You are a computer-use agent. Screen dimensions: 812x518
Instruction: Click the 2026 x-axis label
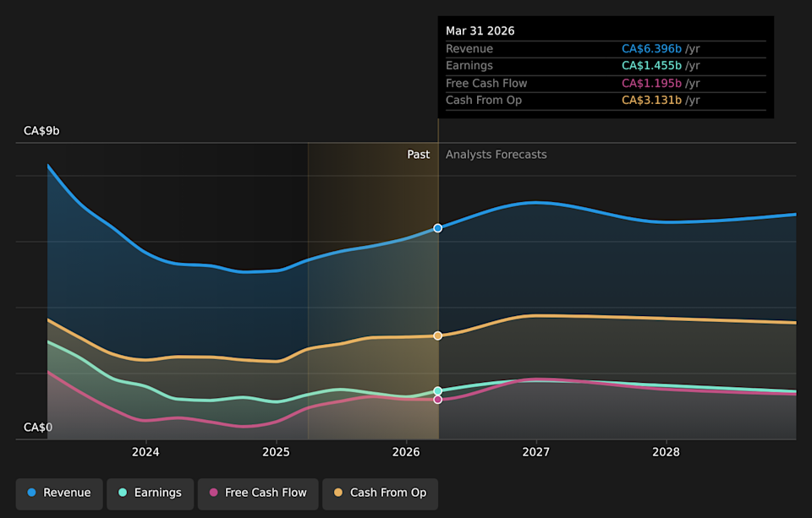tap(406, 452)
